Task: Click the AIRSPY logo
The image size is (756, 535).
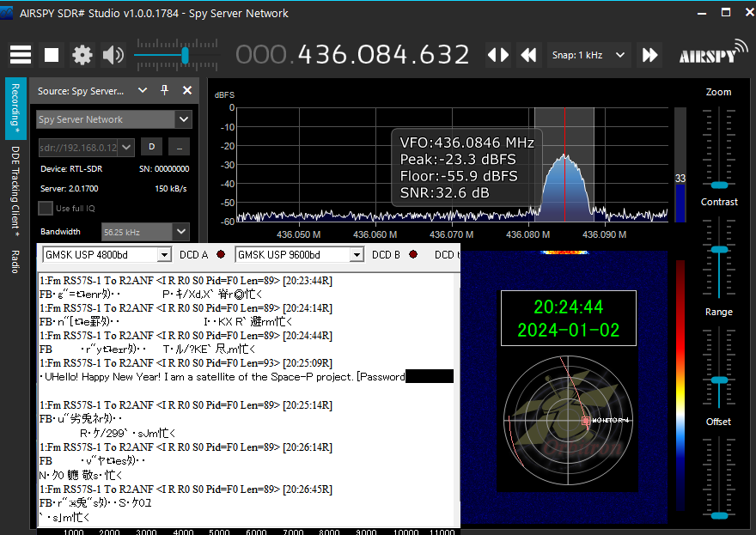Action: point(713,53)
